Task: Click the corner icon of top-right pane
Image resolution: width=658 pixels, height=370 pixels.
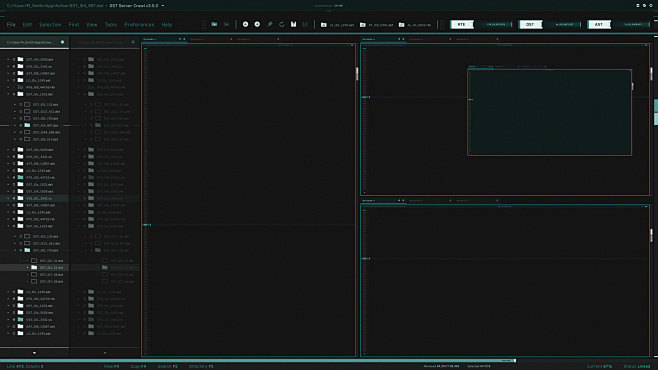Action: (646, 45)
